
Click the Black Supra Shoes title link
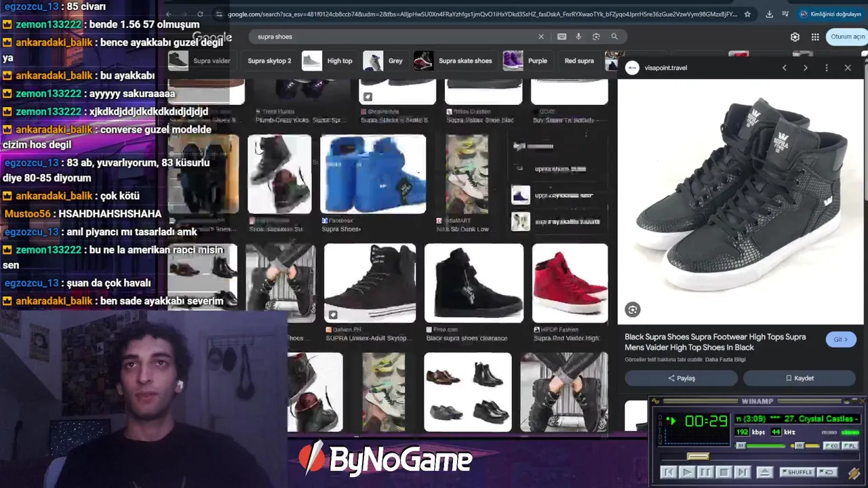click(x=715, y=342)
